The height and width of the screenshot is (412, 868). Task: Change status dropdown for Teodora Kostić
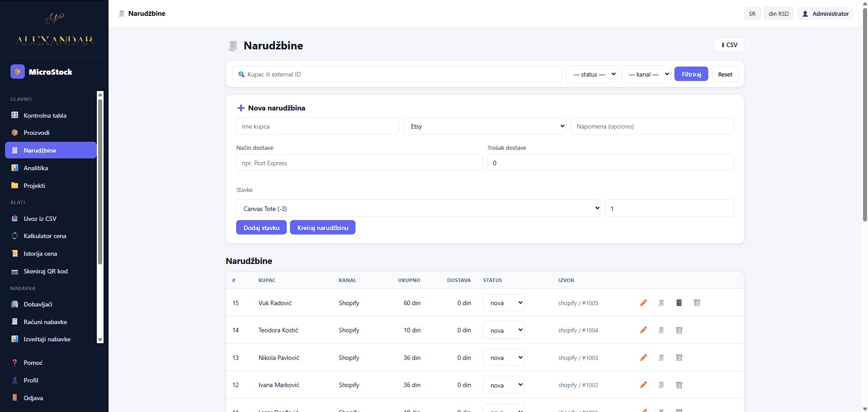(504, 330)
